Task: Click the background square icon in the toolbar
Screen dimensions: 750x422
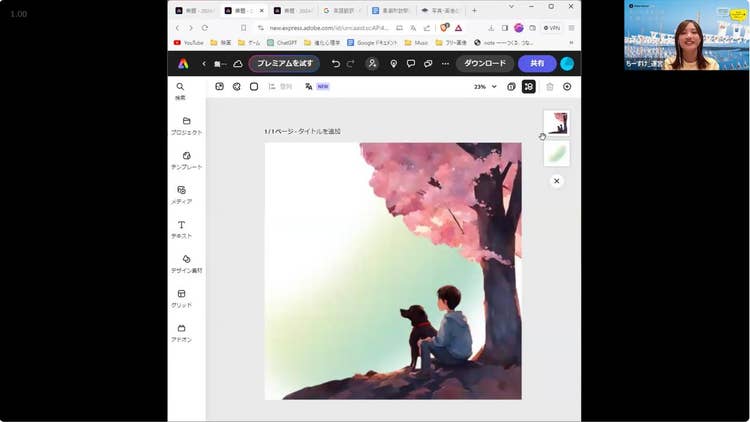Action: tap(254, 87)
